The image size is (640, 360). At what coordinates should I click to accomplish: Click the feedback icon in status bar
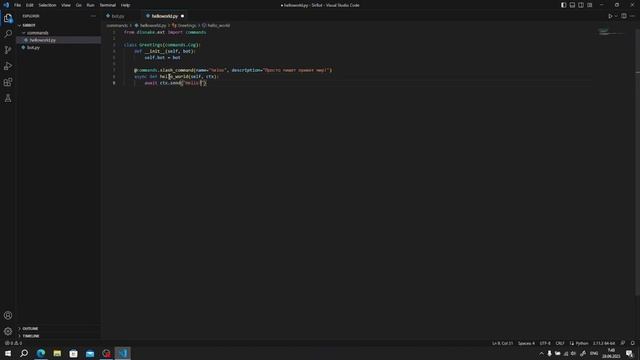point(623,343)
